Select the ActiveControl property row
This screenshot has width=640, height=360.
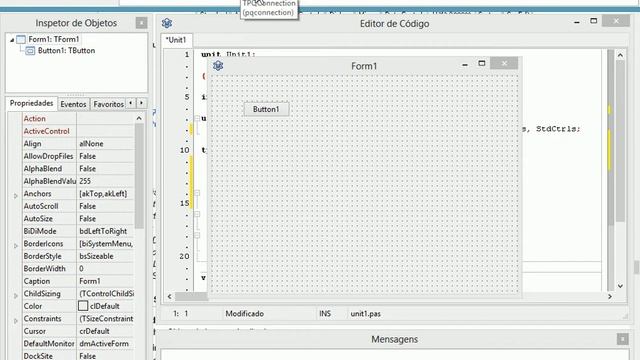[78, 131]
